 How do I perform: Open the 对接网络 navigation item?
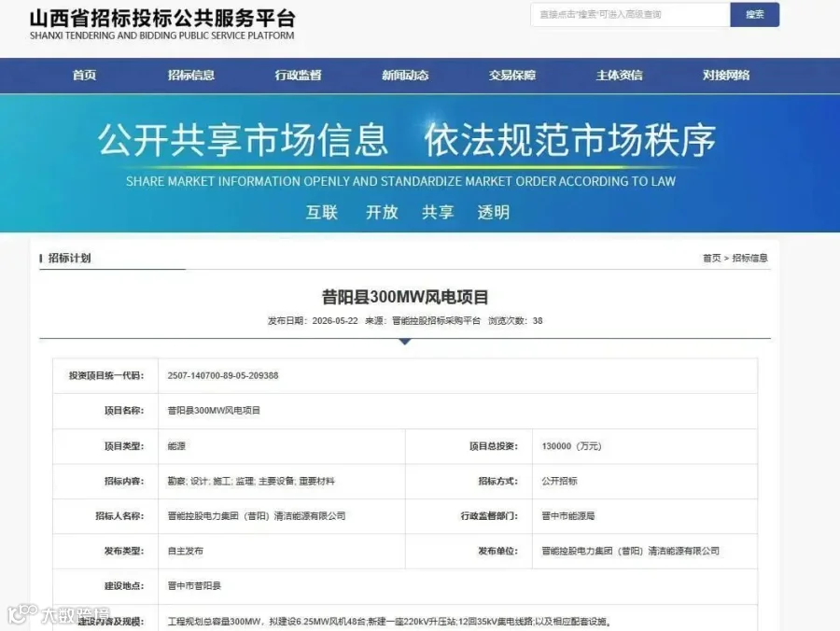[x=726, y=75]
